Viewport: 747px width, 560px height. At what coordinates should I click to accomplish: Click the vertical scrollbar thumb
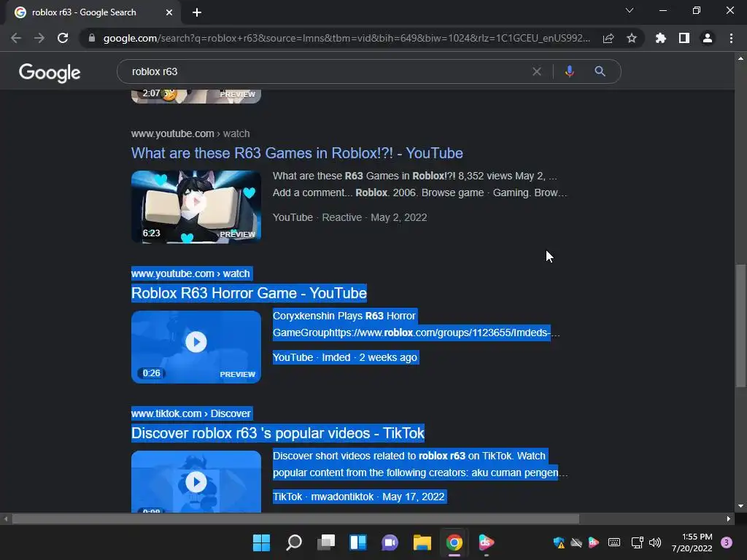tap(740, 326)
